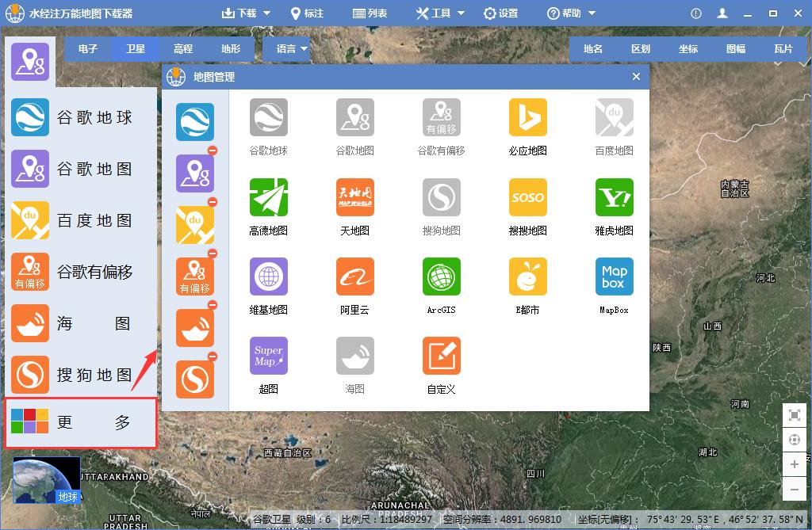Remove 有偏移 map from manager sidebar via minus badge
The image size is (812, 530).
[x=213, y=253]
